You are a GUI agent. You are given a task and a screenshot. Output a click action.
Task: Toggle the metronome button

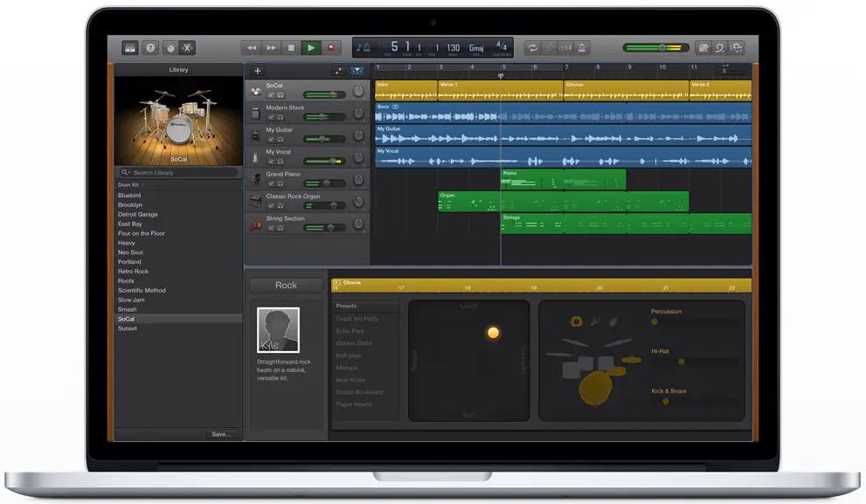tap(583, 48)
